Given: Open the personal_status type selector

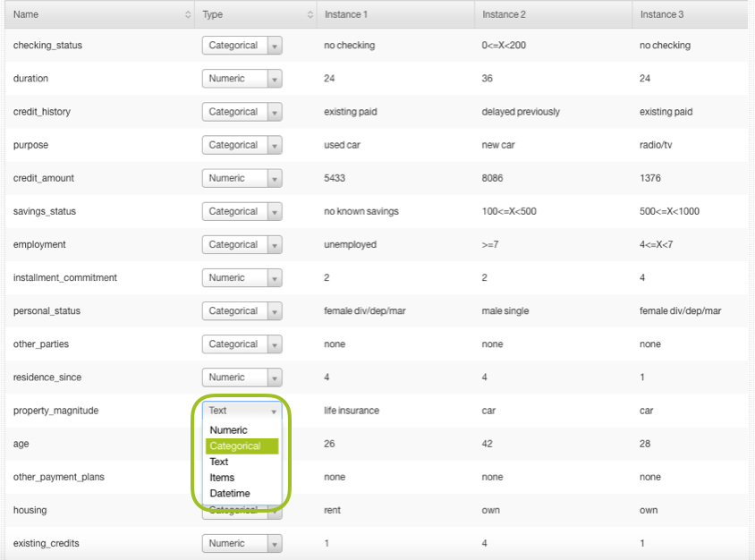Looking at the screenshot, I should coord(275,310).
